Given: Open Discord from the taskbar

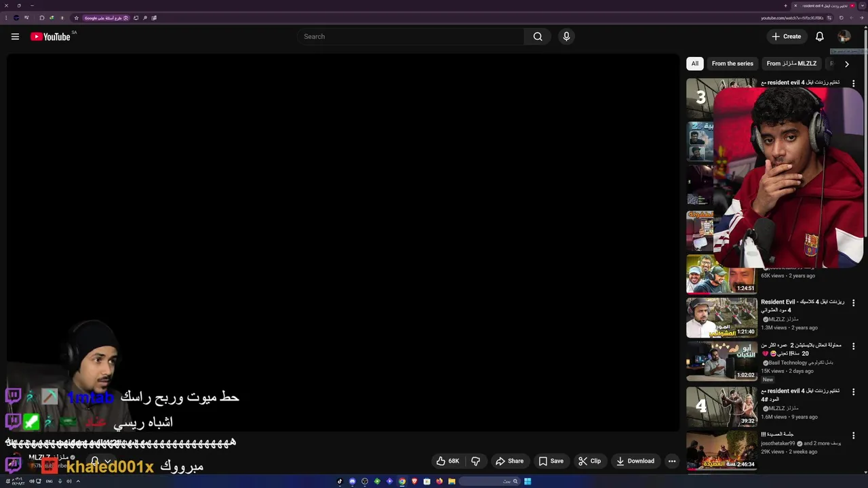Looking at the screenshot, I should tap(352, 481).
